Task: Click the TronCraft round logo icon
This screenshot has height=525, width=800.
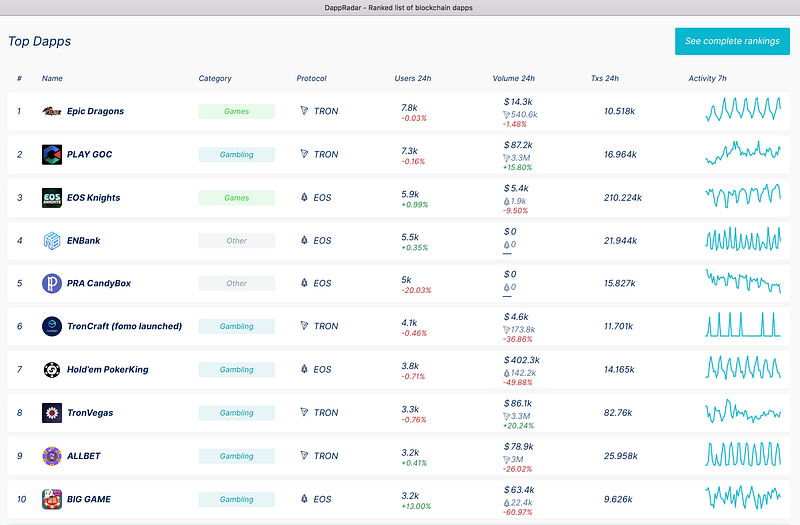Action: 52,326
